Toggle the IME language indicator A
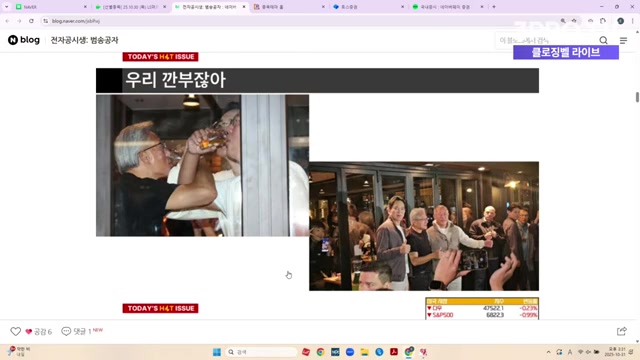 click(570, 352)
